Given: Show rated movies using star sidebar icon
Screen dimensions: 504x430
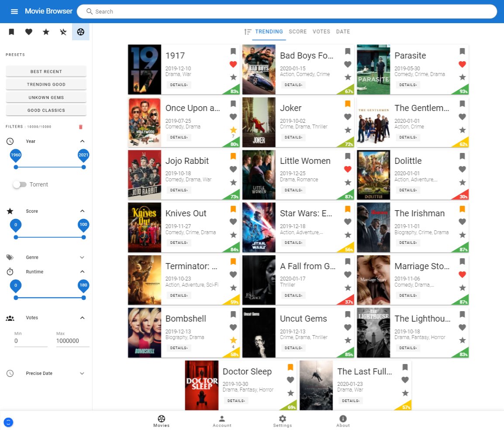Looking at the screenshot, I should (x=46, y=32).
